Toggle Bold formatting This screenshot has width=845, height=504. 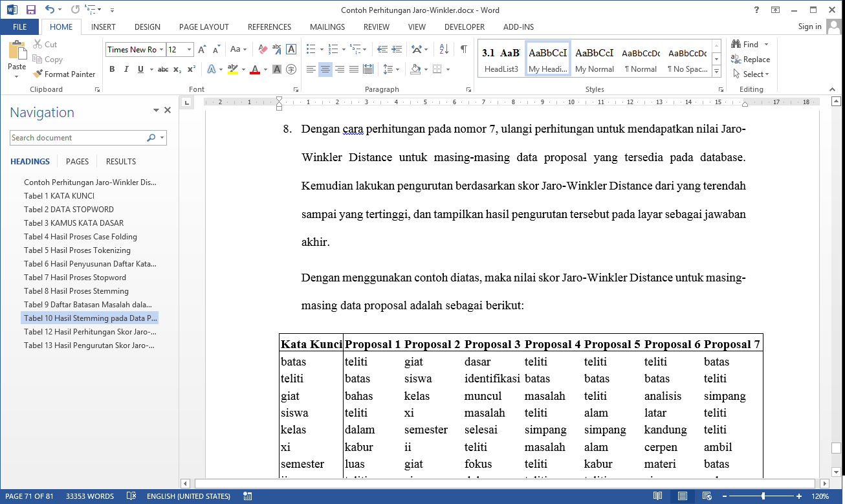(112, 69)
